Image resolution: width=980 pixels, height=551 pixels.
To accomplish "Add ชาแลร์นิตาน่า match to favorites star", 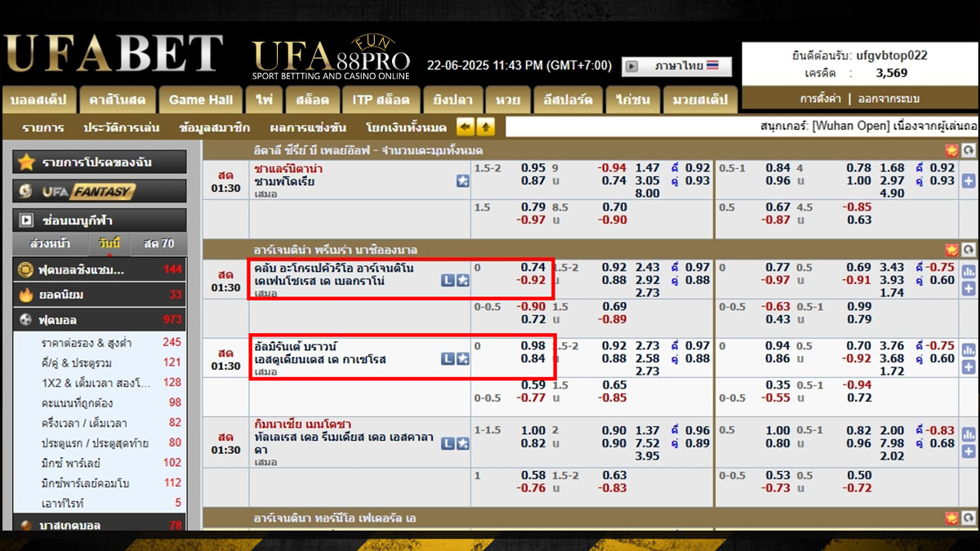I will click(463, 181).
